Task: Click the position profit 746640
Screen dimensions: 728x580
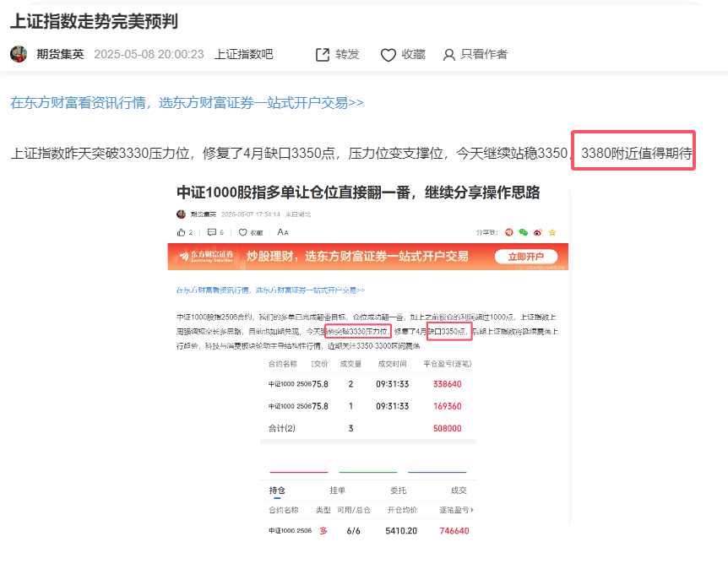Action: pyautogui.click(x=454, y=531)
